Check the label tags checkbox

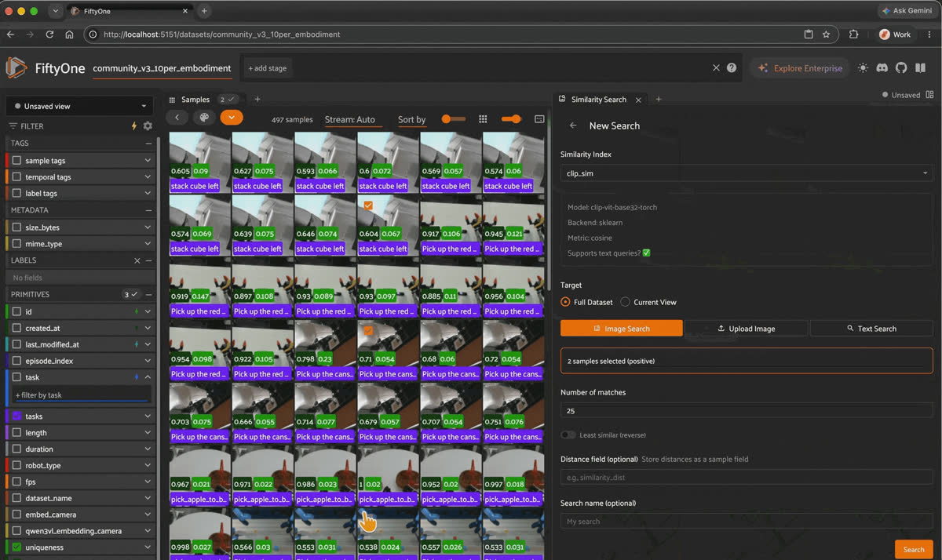point(17,194)
